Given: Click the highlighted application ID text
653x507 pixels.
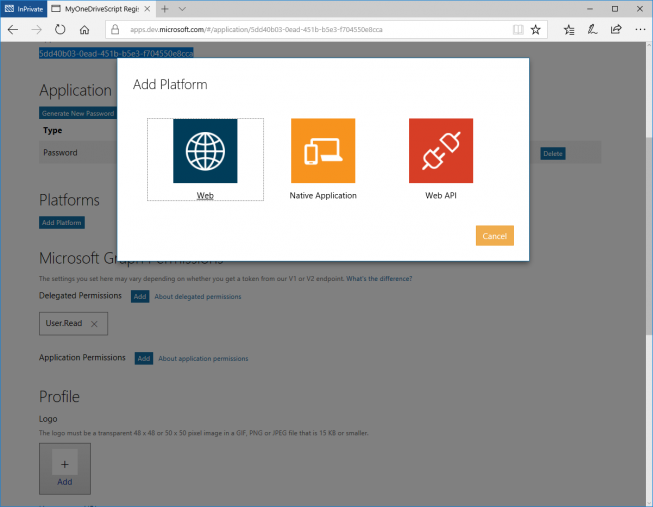Looking at the screenshot, I should 116,53.
